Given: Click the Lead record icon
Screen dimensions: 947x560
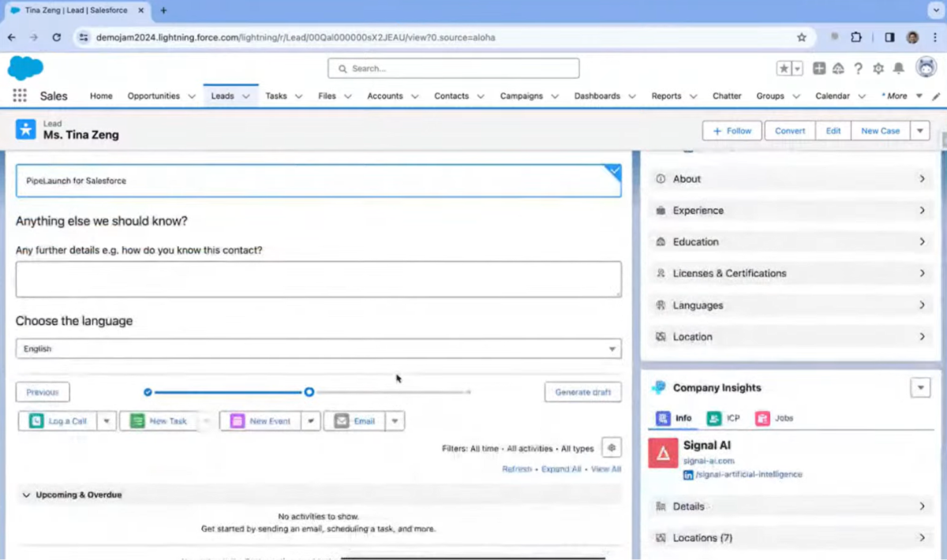Looking at the screenshot, I should [x=26, y=129].
